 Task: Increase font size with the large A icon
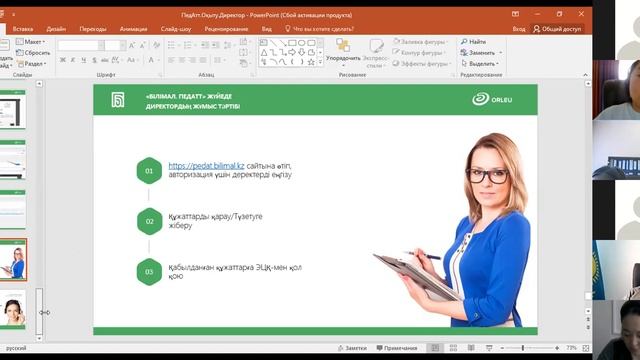click(x=131, y=45)
